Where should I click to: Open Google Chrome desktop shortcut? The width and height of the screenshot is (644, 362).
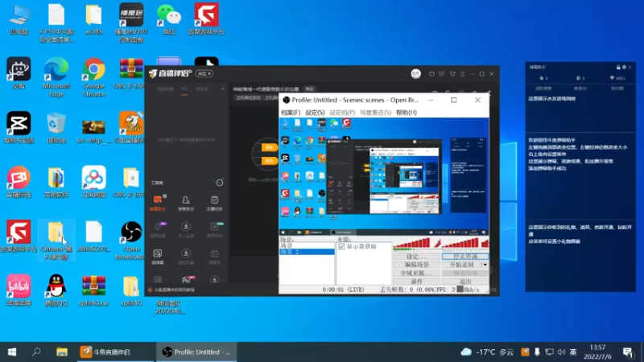click(93, 78)
